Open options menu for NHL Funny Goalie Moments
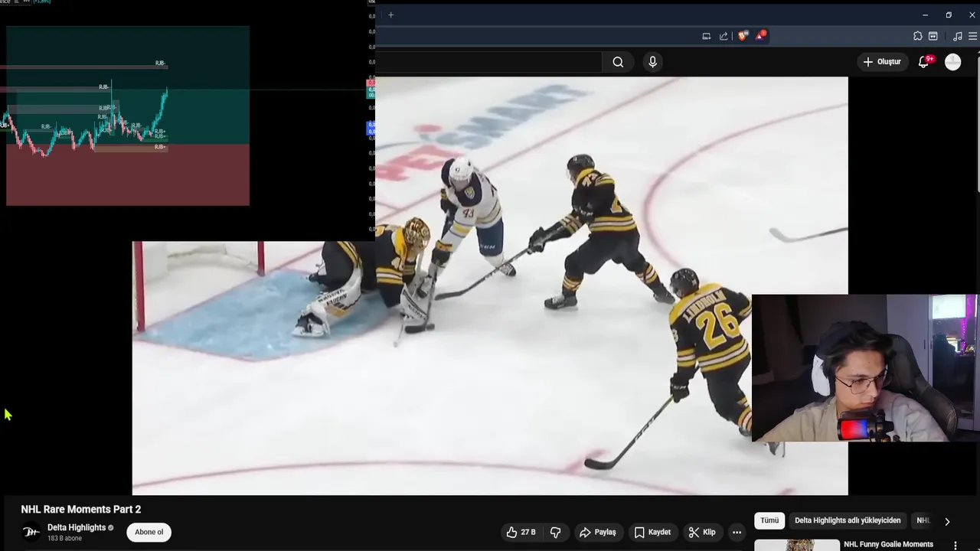This screenshot has height=551, width=980. coord(955,546)
